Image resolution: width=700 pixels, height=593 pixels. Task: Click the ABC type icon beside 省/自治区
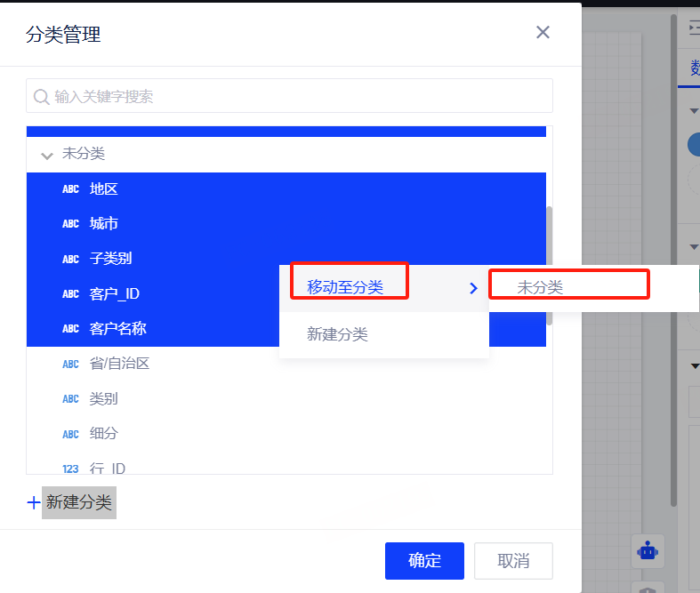point(70,365)
